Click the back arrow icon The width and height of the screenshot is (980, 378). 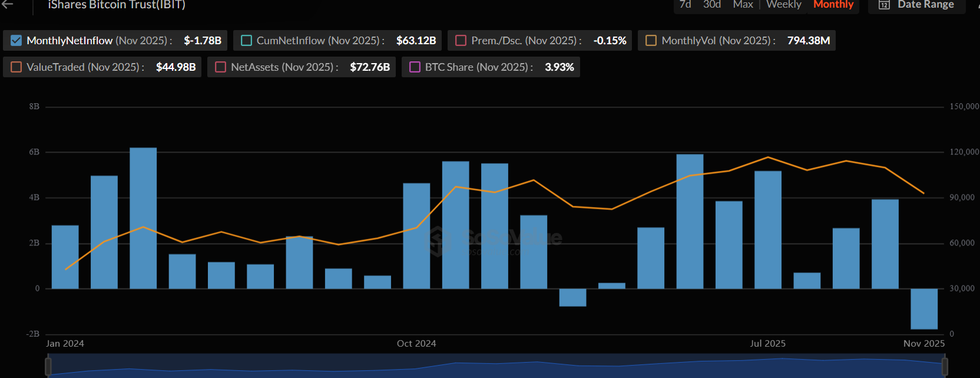(8, 4)
